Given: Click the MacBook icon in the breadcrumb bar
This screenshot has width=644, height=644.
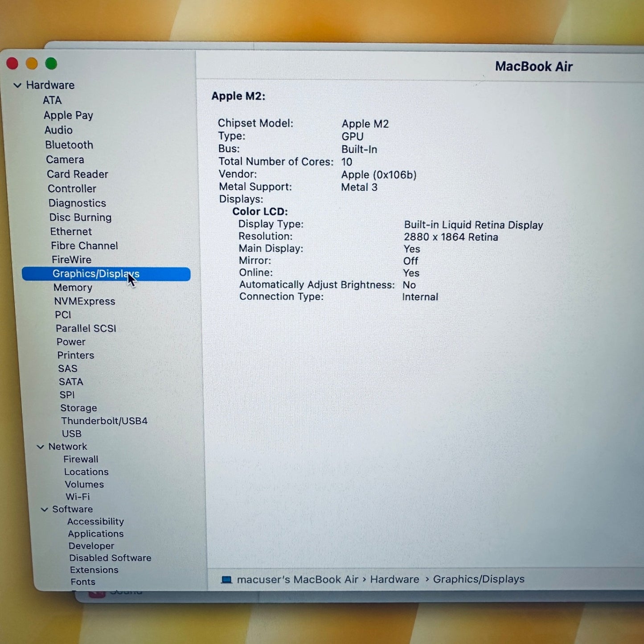Looking at the screenshot, I should 227,579.
